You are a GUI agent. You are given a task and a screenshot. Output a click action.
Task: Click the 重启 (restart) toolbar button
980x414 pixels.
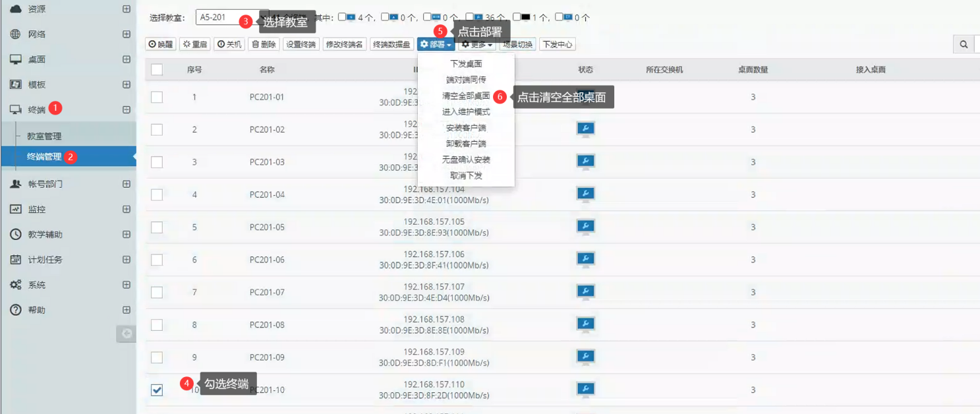click(195, 44)
